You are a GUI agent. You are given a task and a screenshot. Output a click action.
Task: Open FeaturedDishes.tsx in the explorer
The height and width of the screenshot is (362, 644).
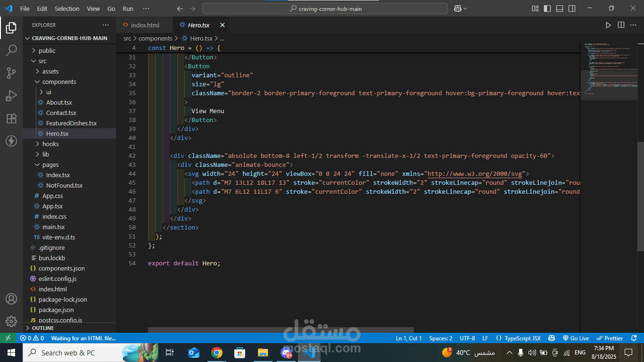click(71, 123)
